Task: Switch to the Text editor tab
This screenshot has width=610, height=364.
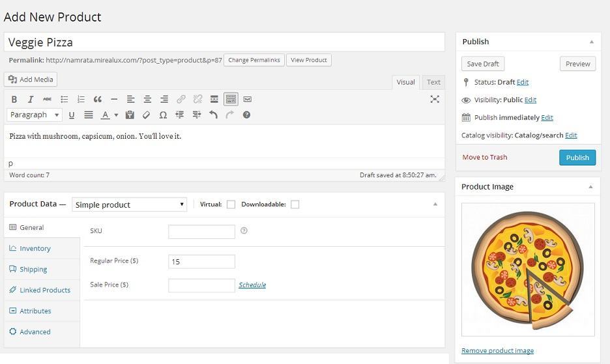Action: click(433, 83)
